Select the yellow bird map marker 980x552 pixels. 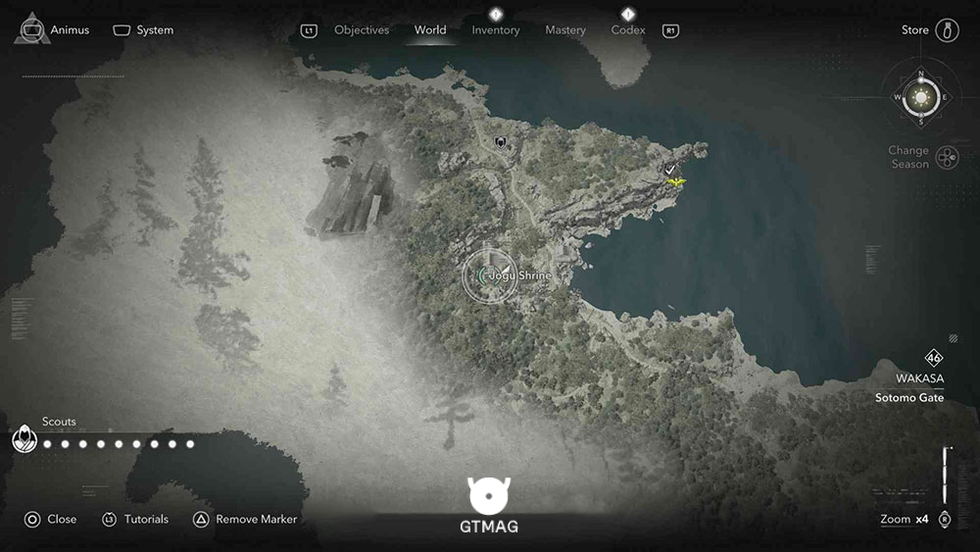675,182
